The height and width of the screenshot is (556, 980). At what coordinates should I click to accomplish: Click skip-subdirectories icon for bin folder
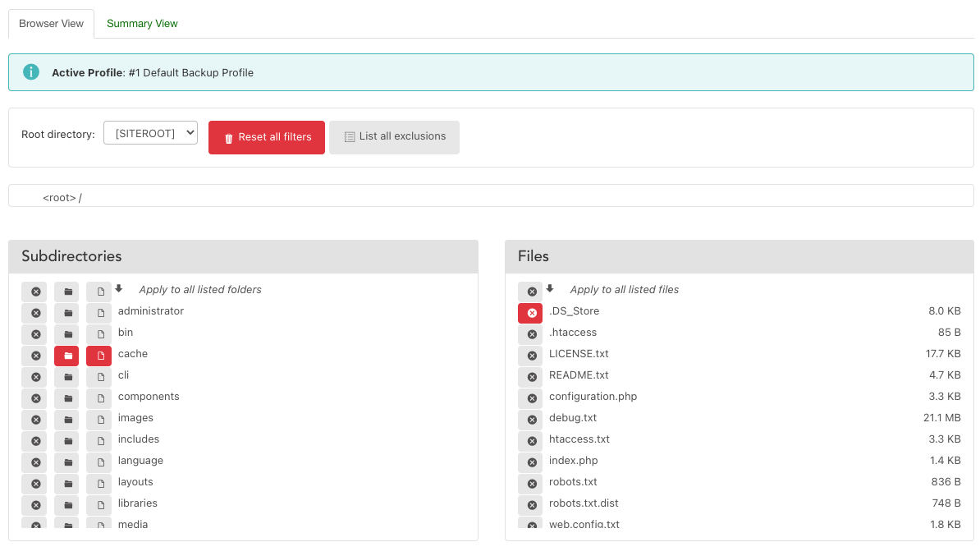point(67,334)
